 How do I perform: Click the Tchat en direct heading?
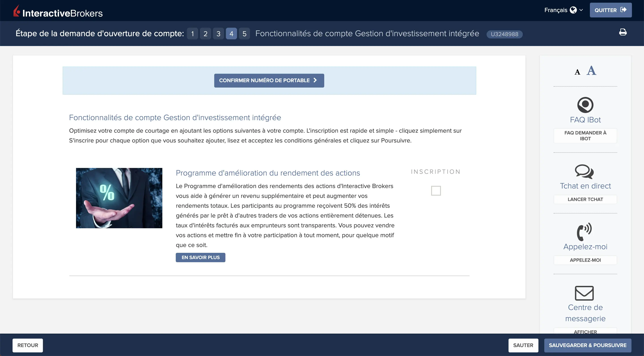point(585,186)
